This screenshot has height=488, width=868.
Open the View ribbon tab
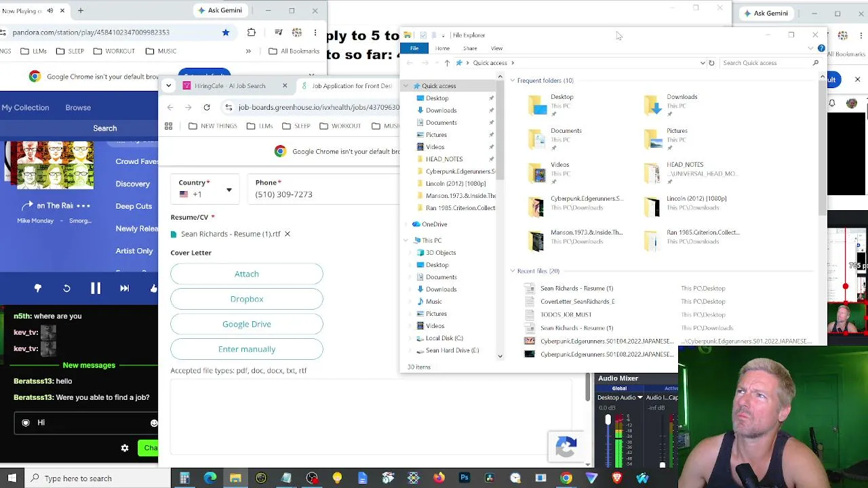[x=496, y=48]
